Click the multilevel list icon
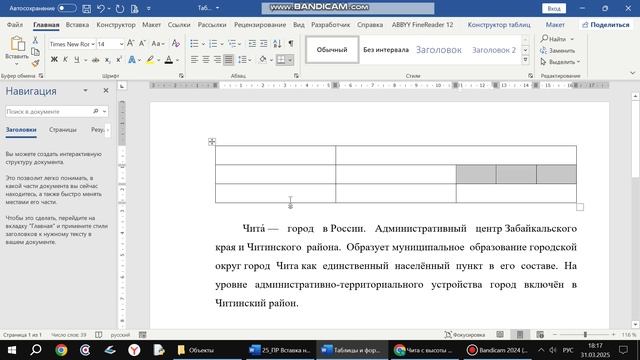Viewport: 640px width, 360px height. [232, 43]
